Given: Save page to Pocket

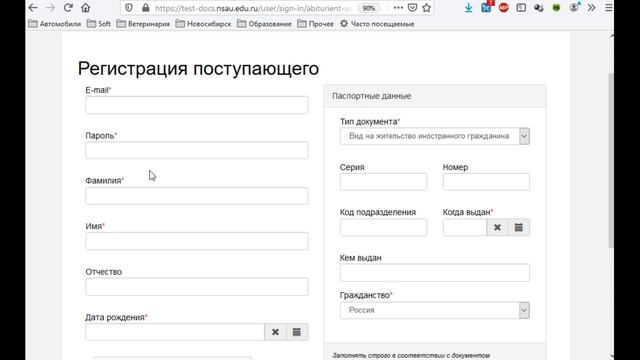Looking at the screenshot, I should 412,8.
